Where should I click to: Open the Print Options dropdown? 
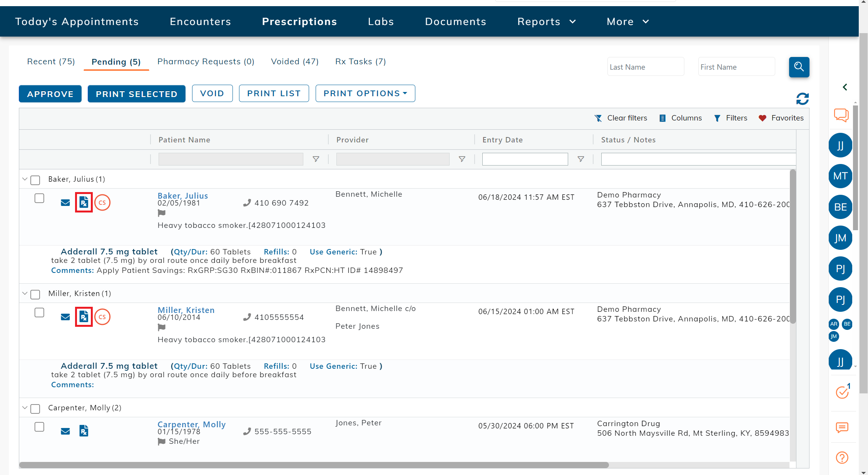[x=365, y=94]
